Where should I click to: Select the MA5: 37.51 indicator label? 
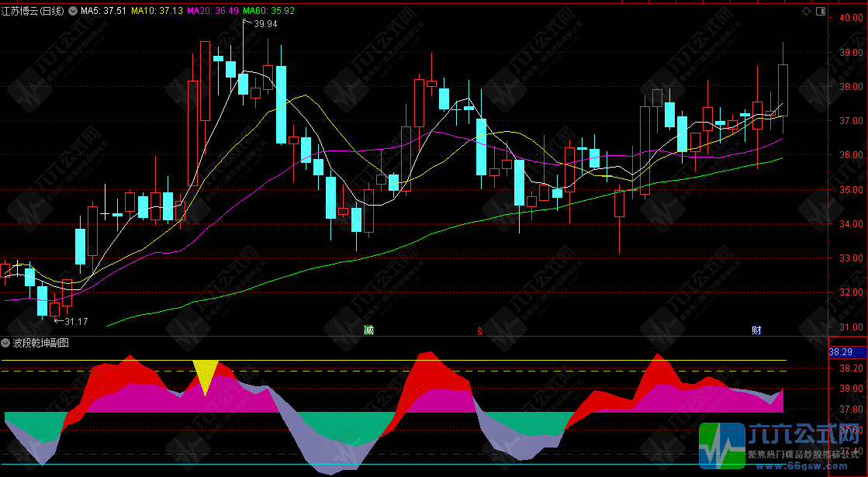[103, 11]
